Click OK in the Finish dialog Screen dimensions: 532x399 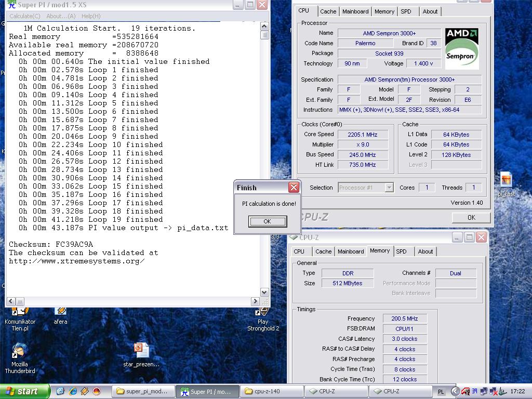[268, 221]
